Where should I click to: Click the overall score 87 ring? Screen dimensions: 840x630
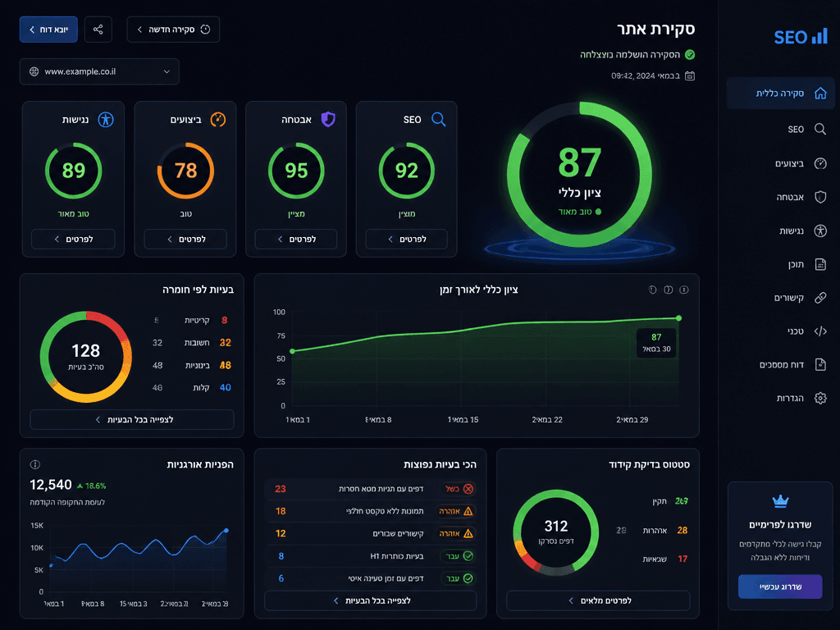tap(580, 175)
